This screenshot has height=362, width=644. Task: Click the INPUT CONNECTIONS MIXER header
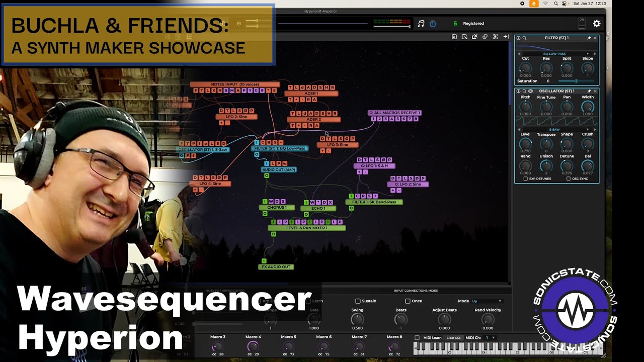(416, 291)
